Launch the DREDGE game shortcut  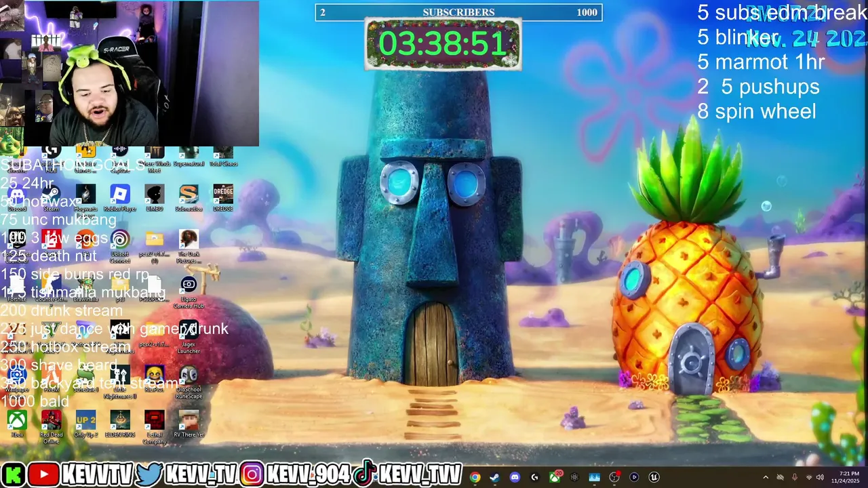point(223,198)
